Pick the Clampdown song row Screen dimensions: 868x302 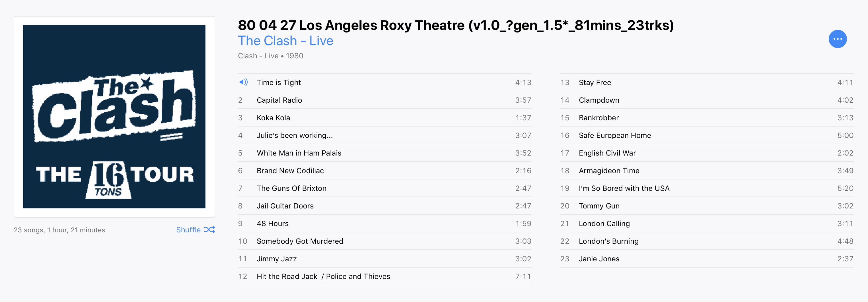(707, 100)
